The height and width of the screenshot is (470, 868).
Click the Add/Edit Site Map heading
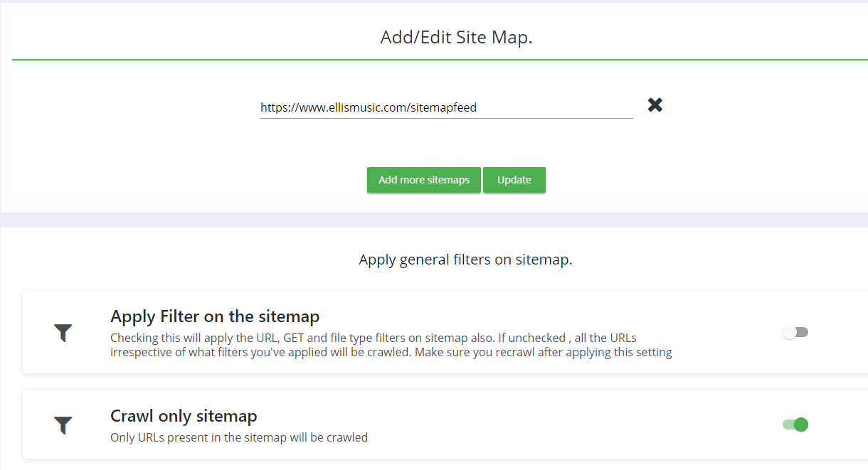tap(456, 37)
